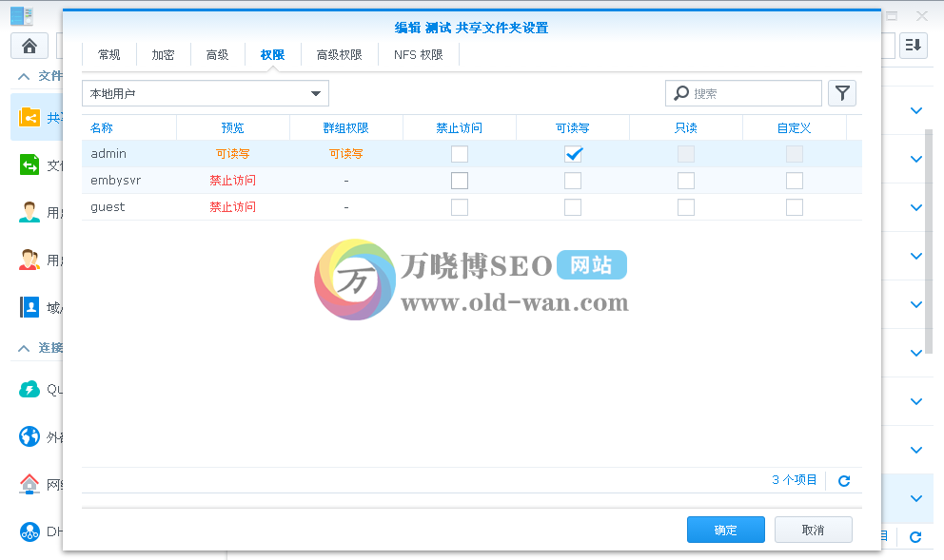Switch to the 加密 tab
944x560 pixels.
(162, 54)
